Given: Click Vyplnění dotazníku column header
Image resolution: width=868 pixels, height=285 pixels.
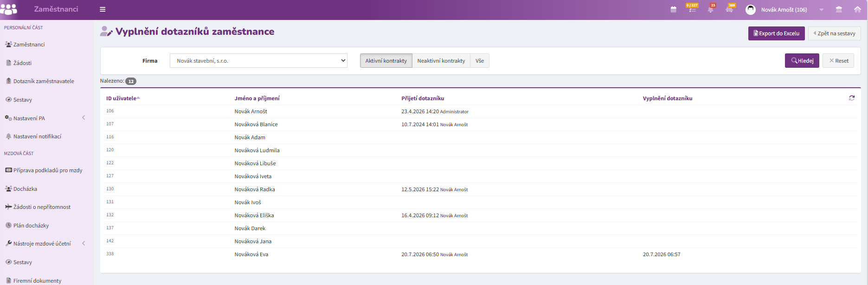Looking at the screenshot, I should click(x=668, y=98).
